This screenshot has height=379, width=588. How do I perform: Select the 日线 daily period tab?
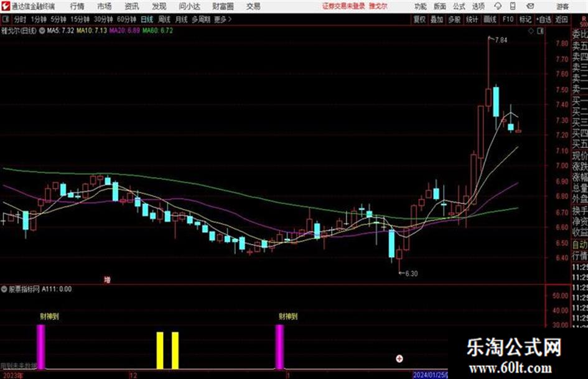[x=147, y=19]
